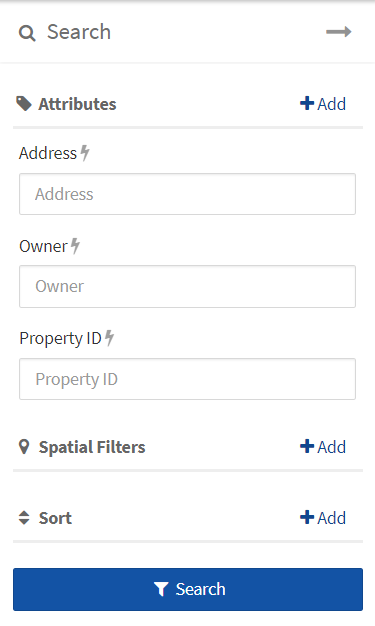Click the Sort section heading
The height and width of the screenshot is (626, 375).
[x=55, y=518]
